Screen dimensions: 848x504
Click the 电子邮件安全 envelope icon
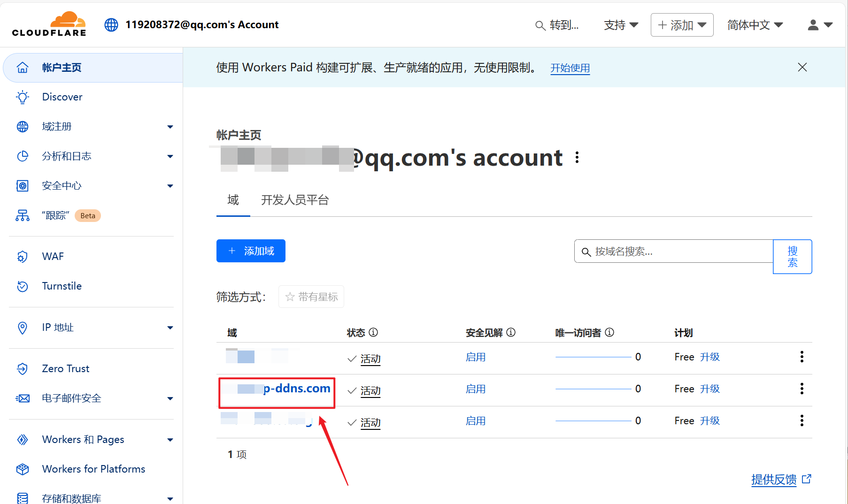23,398
